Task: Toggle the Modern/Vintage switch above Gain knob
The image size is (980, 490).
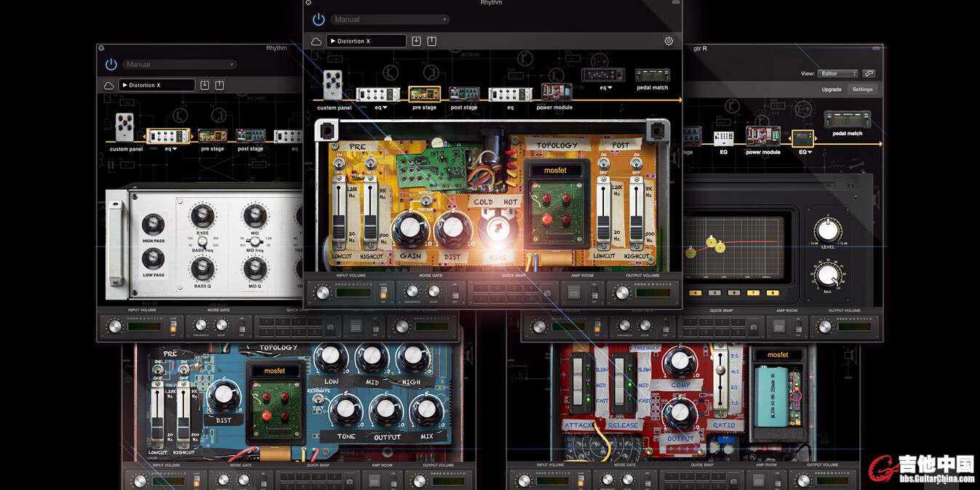Action: click(x=426, y=201)
